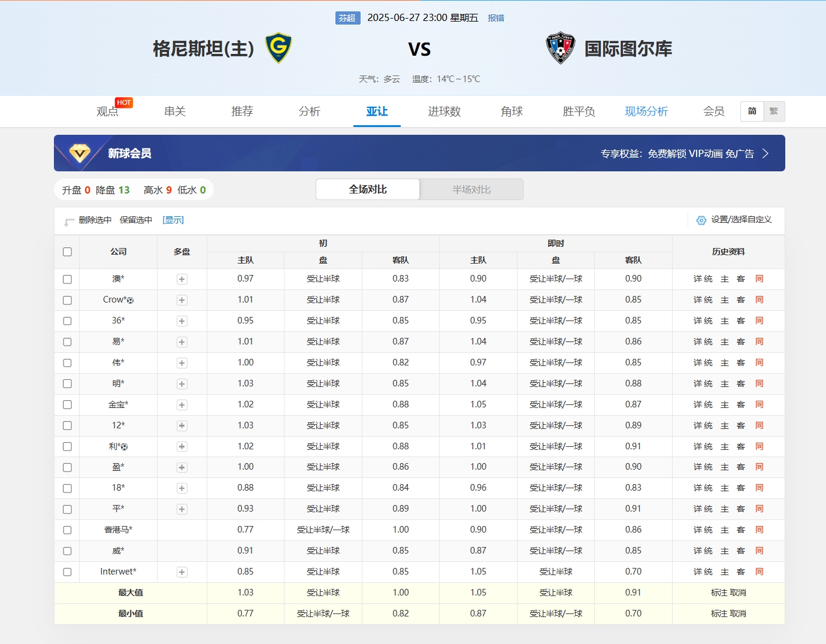Screen dimensions: 826x644
Task: Click the 同 icon in the 平* row
Action: tap(760, 509)
